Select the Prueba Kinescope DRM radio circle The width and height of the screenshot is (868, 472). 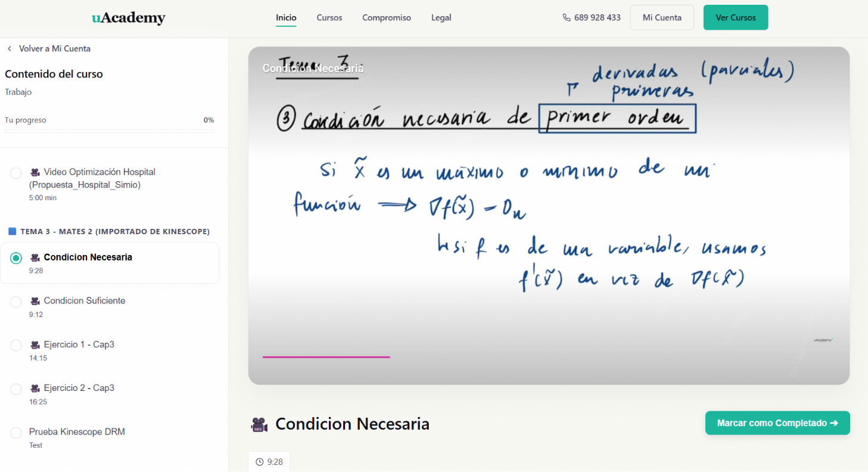pyautogui.click(x=16, y=433)
